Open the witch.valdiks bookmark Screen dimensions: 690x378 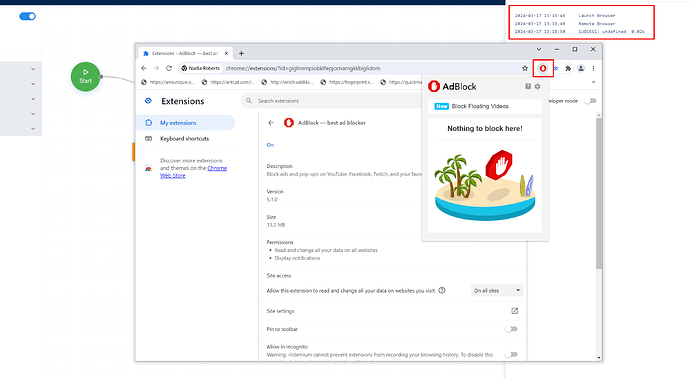(288, 82)
